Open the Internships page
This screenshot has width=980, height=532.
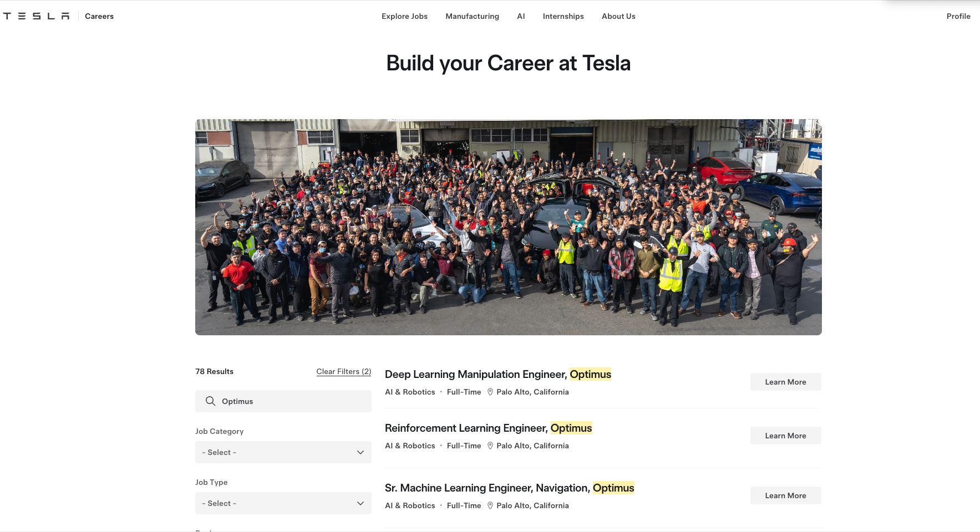563,16
